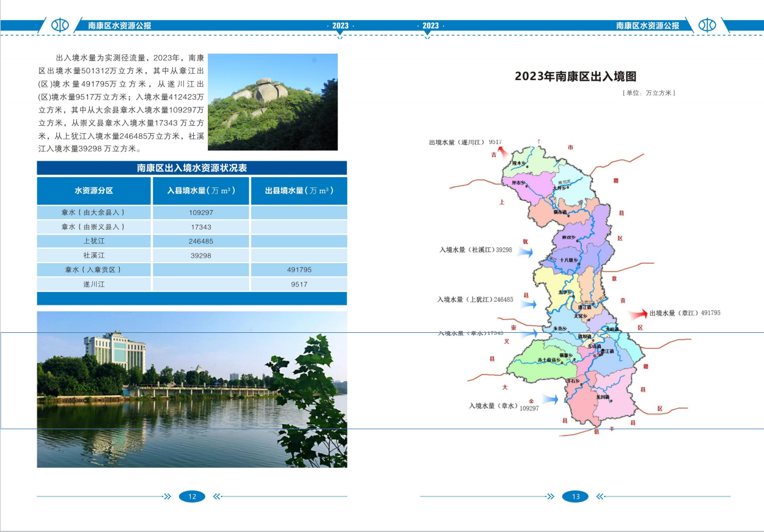The image size is (764, 532).
Task: Click the 水资源分区 column header
Action: pos(94,191)
